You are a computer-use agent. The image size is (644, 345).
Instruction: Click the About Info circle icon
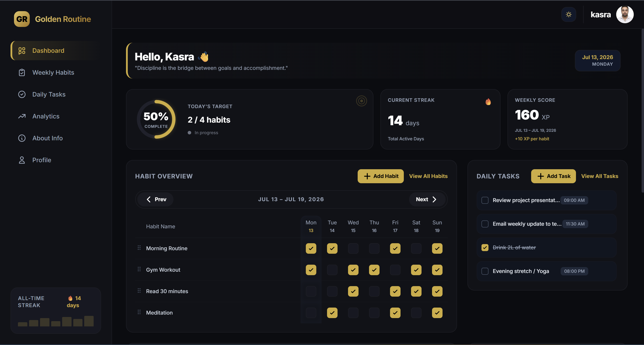coord(22,138)
